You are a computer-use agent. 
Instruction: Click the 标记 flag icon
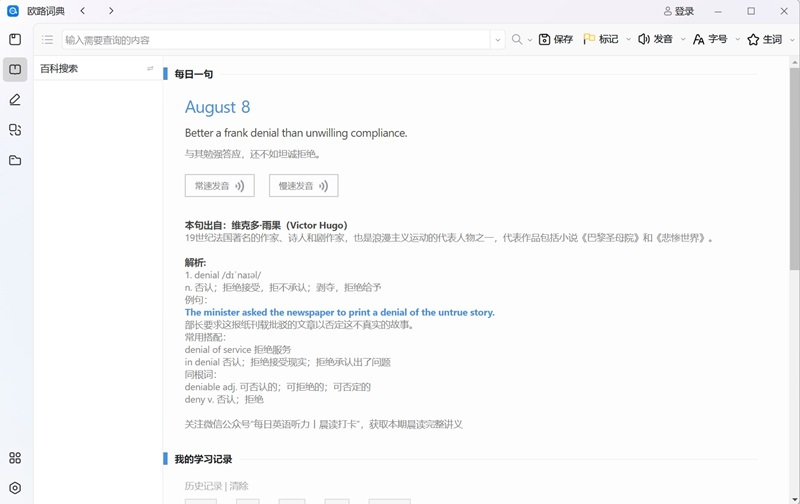point(589,40)
